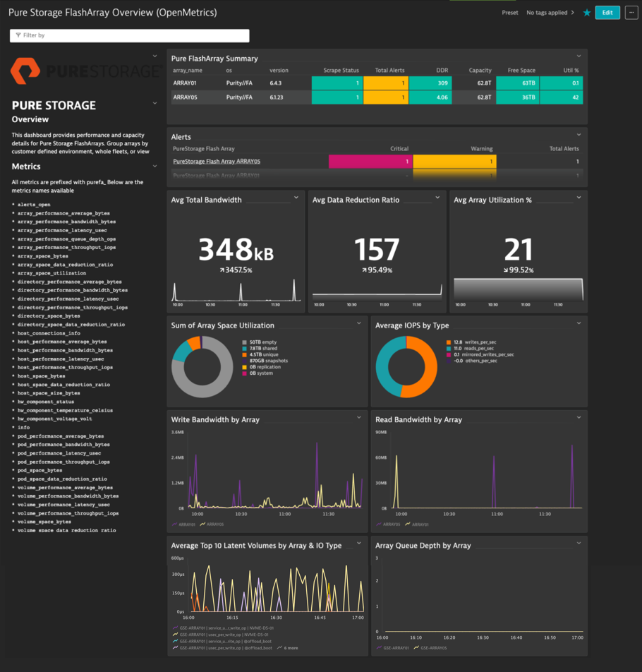642x672 pixels.
Task: Click the 348kB bandwidth value
Action: [236, 249]
